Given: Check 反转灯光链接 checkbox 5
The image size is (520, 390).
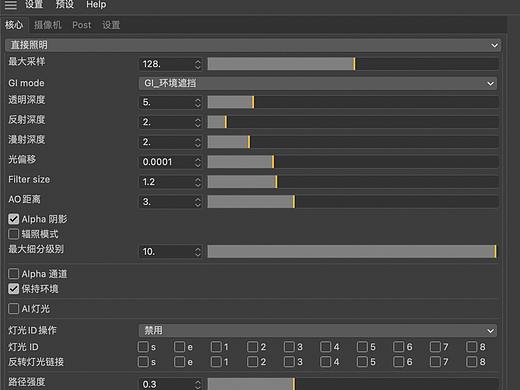Looking at the screenshot, I should [362, 362].
